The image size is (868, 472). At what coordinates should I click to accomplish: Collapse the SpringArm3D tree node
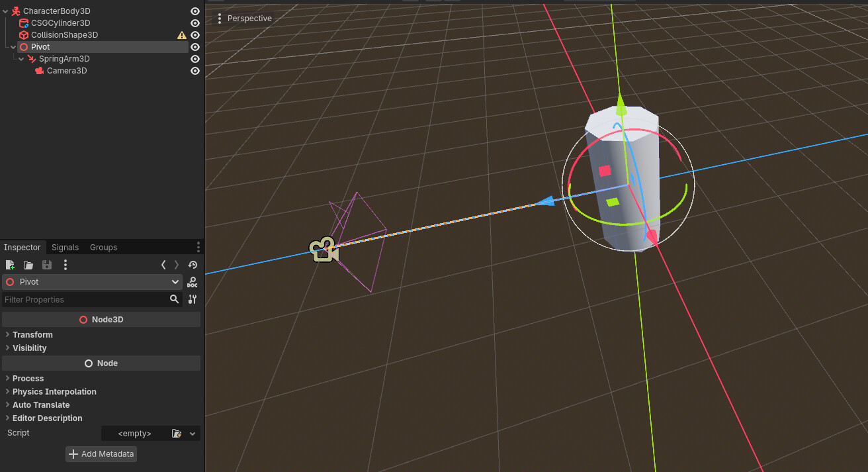21,59
